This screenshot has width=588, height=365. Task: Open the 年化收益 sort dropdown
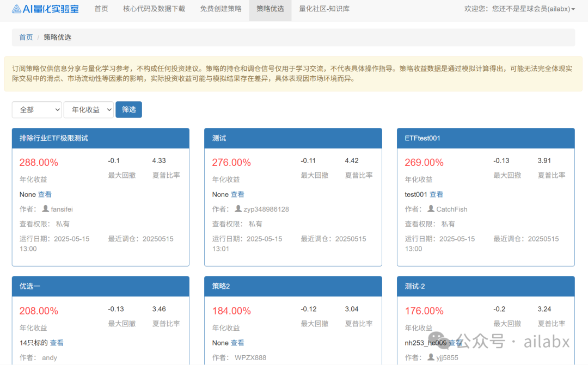[x=89, y=109]
